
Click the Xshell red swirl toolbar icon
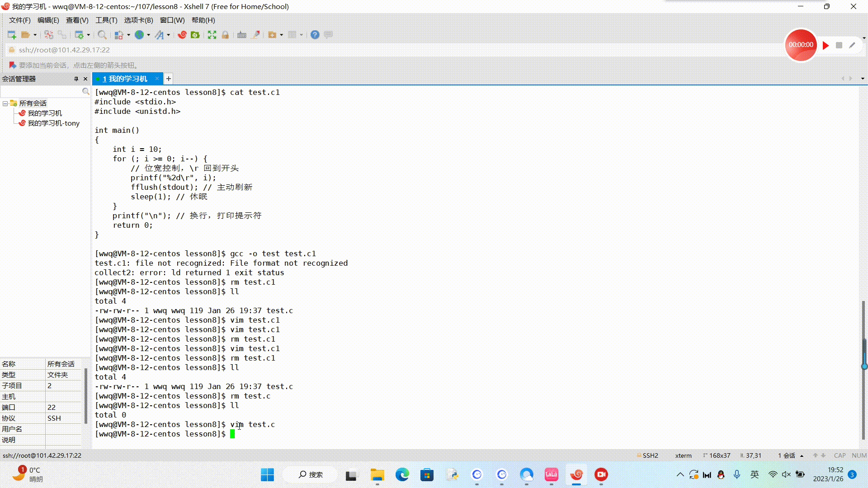click(x=182, y=35)
